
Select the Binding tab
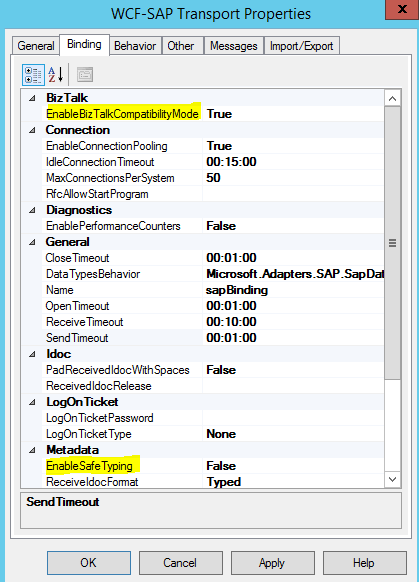click(x=84, y=44)
